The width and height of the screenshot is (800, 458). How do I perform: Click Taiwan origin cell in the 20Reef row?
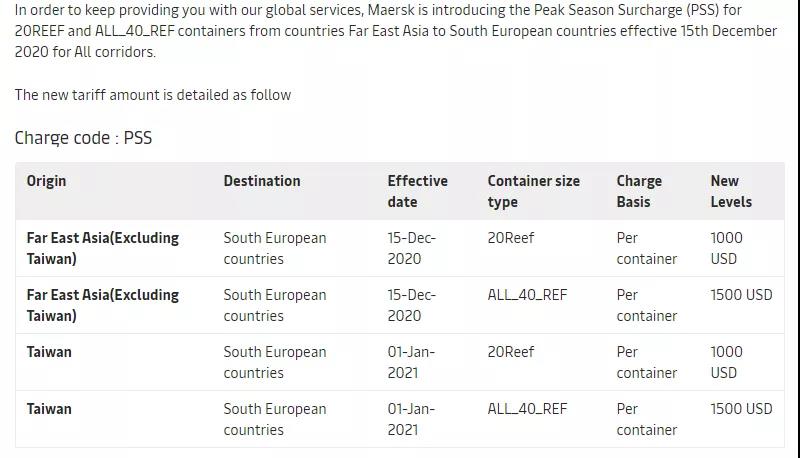pyautogui.click(x=49, y=352)
